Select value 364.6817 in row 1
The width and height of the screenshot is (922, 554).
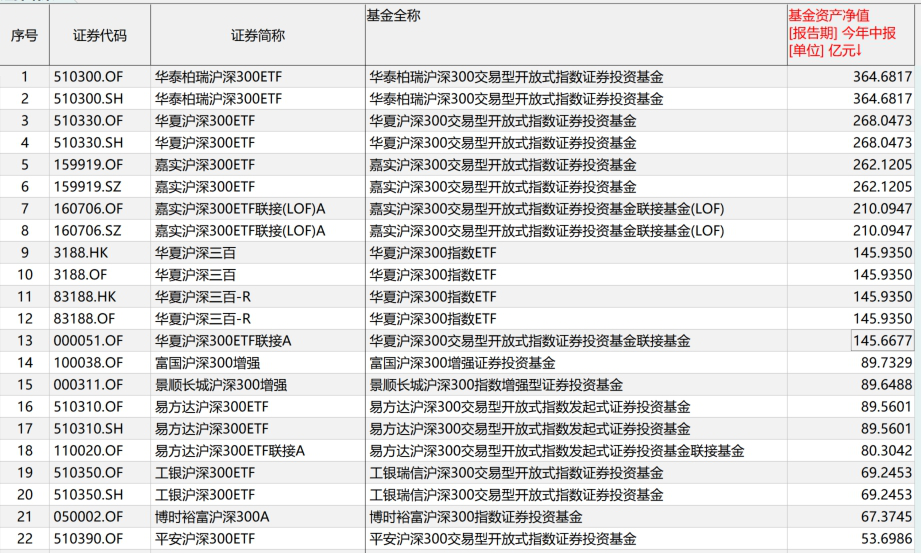(883, 77)
